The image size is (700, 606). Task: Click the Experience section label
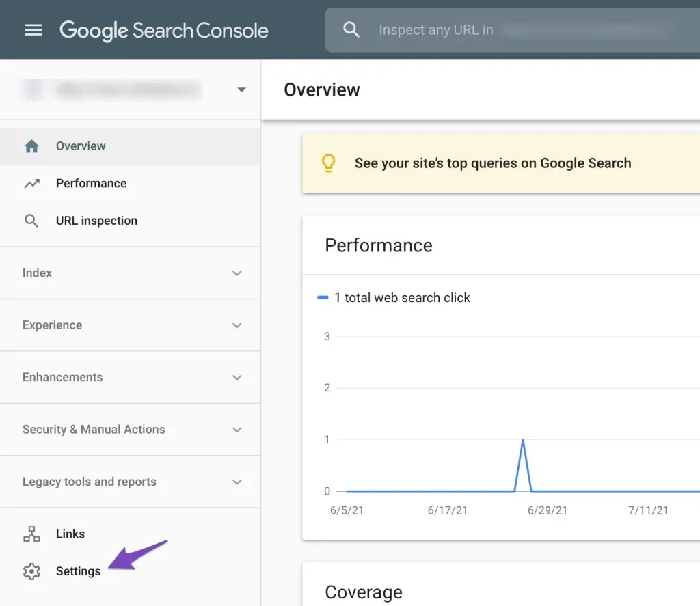coord(52,325)
